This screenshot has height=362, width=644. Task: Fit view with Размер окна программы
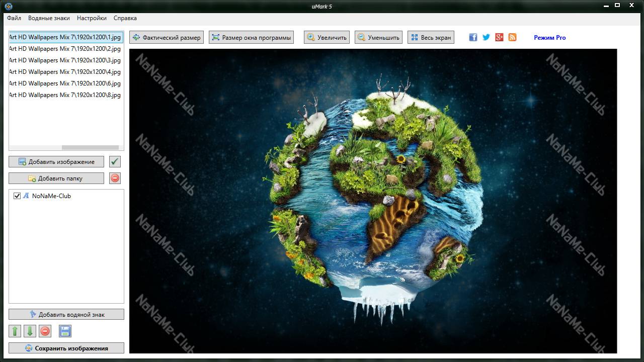pyautogui.click(x=251, y=38)
